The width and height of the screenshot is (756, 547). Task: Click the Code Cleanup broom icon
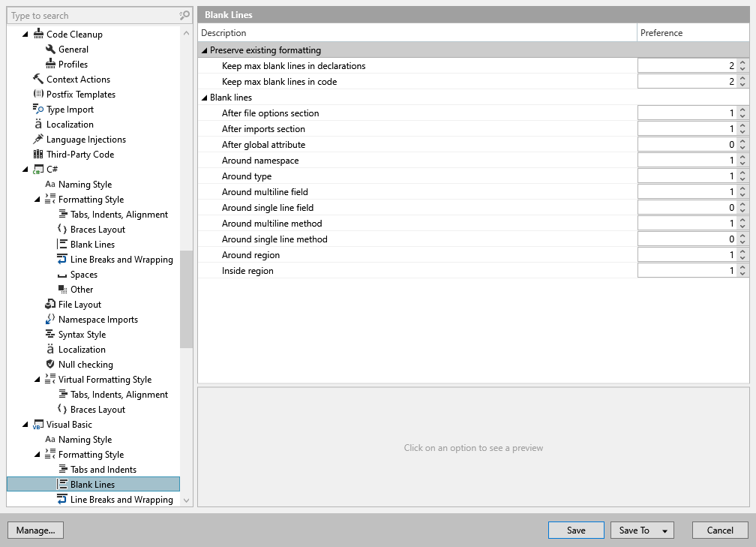click(x=37, y=34)
